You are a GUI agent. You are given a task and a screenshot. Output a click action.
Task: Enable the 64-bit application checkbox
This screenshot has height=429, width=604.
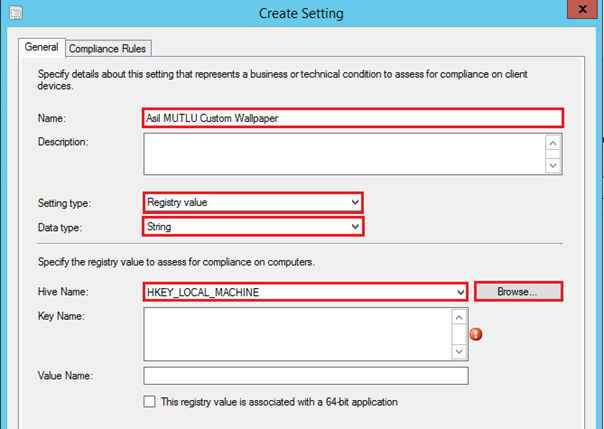click(x=150, y=402)
